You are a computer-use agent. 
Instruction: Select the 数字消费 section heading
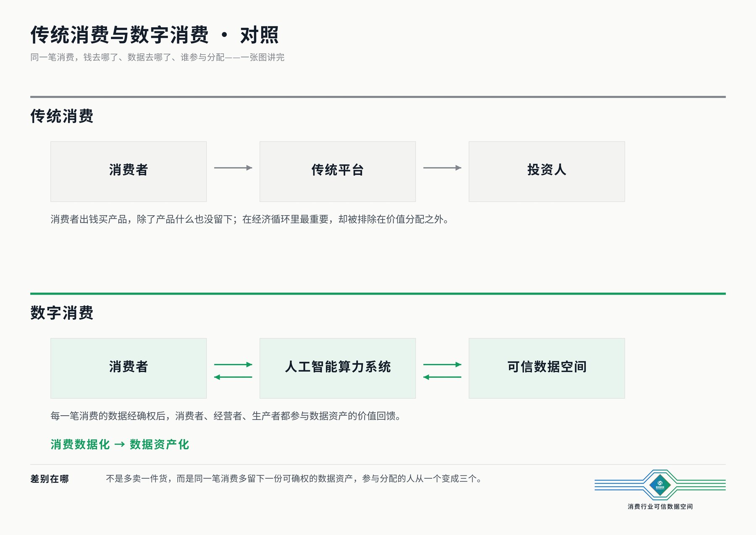point(62,313)
